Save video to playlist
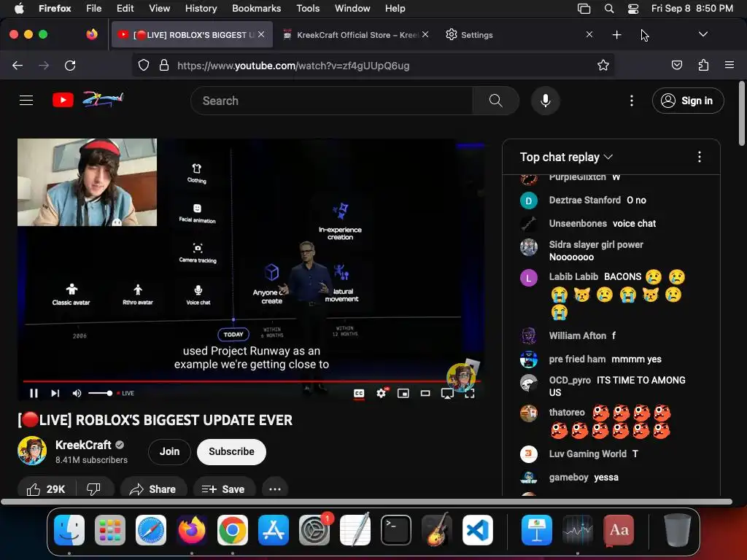The height and width of the screenshot is (560, 747). coord(223,489)
